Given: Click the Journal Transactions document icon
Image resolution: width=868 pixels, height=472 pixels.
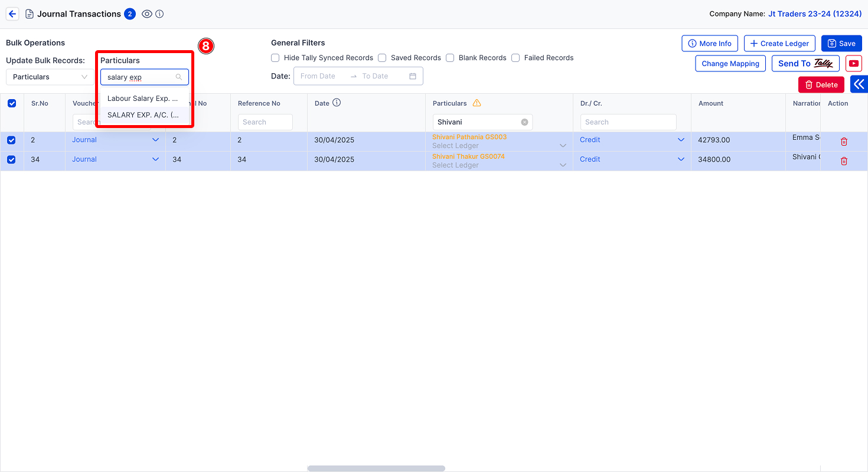Looking at the screenshot, I should [x=30, y=14].
